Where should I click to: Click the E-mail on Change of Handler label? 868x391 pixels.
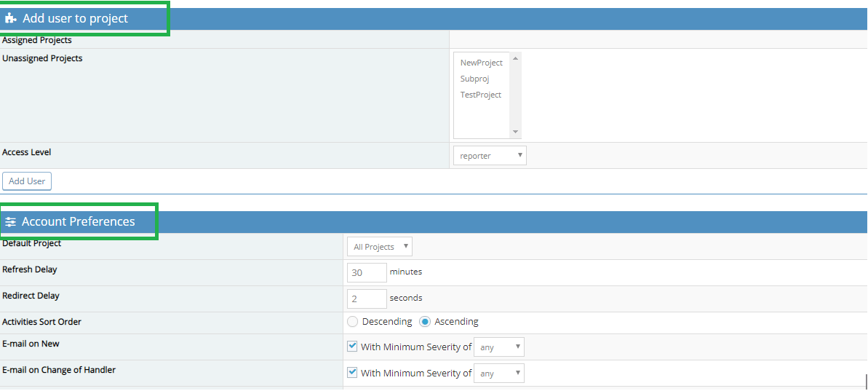(x=59, y=370)
